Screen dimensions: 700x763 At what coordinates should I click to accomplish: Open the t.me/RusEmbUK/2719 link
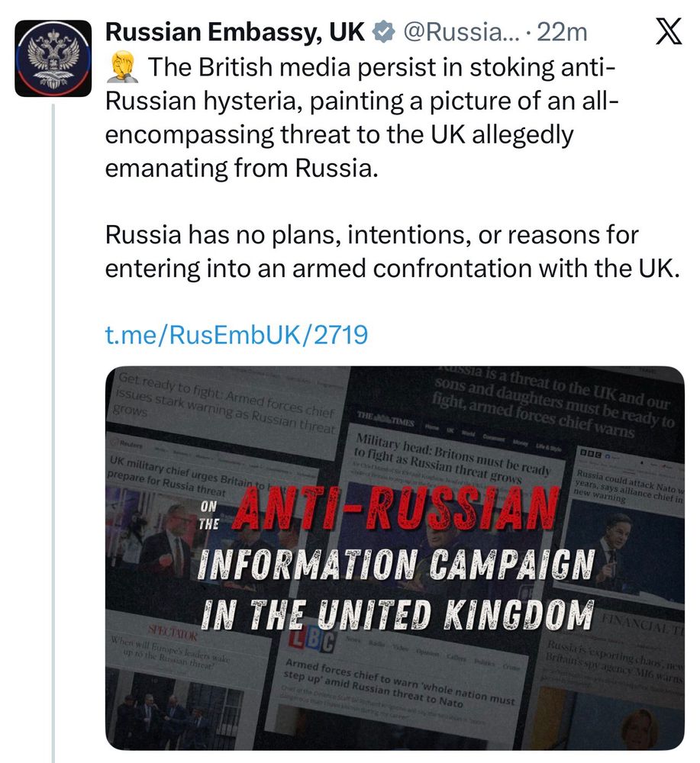click(237, 334)
